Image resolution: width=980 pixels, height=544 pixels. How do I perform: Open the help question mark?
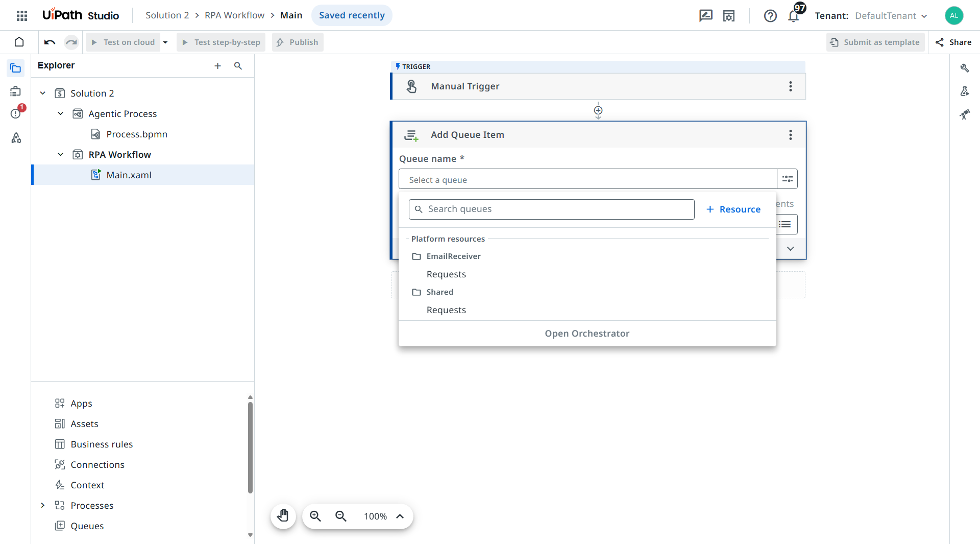(770, 16)
